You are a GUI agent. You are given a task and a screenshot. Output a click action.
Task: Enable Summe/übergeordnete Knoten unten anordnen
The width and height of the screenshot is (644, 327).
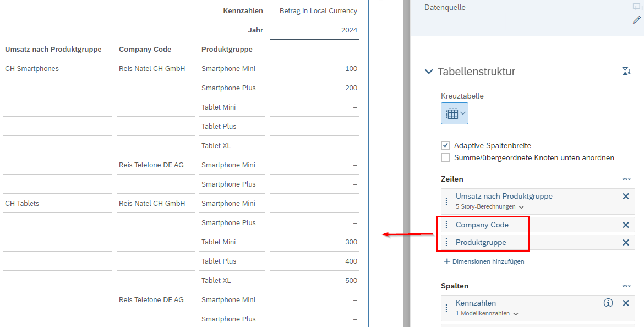point(445,158)
